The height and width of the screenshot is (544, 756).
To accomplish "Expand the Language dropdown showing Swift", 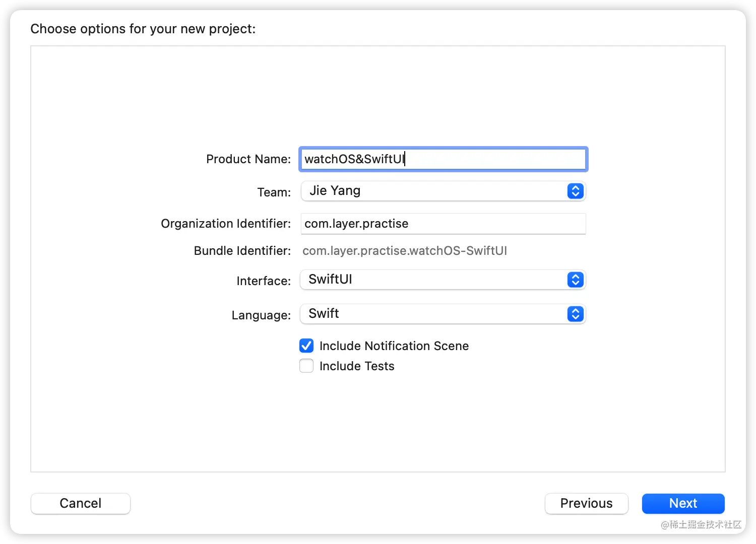I will 433,314.
